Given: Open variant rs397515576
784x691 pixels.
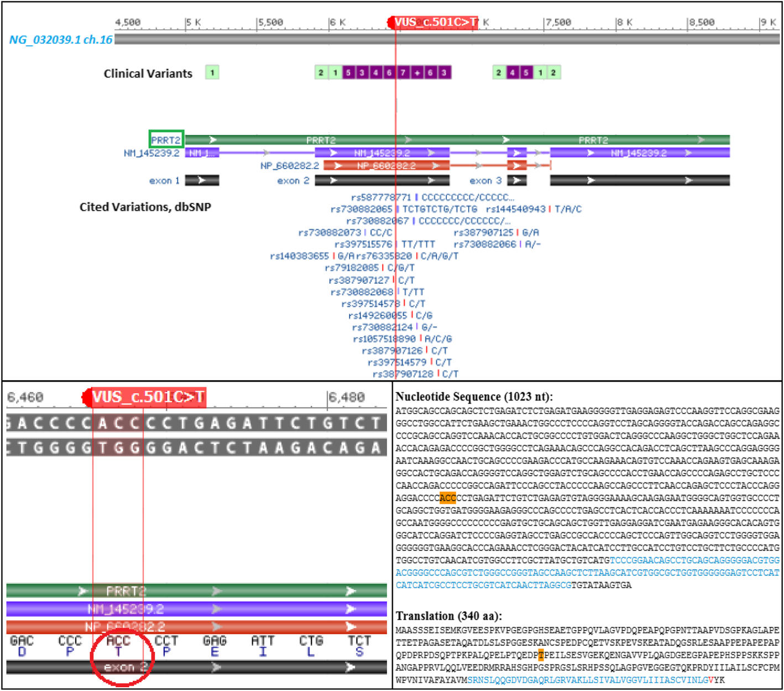Looking at the screenshot, I should [x=363, y=244].
